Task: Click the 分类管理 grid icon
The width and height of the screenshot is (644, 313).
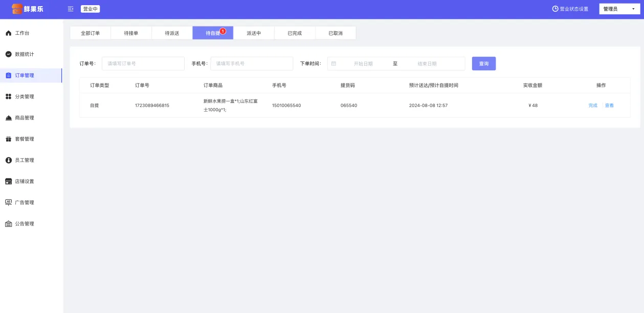Action: (8, 97)
